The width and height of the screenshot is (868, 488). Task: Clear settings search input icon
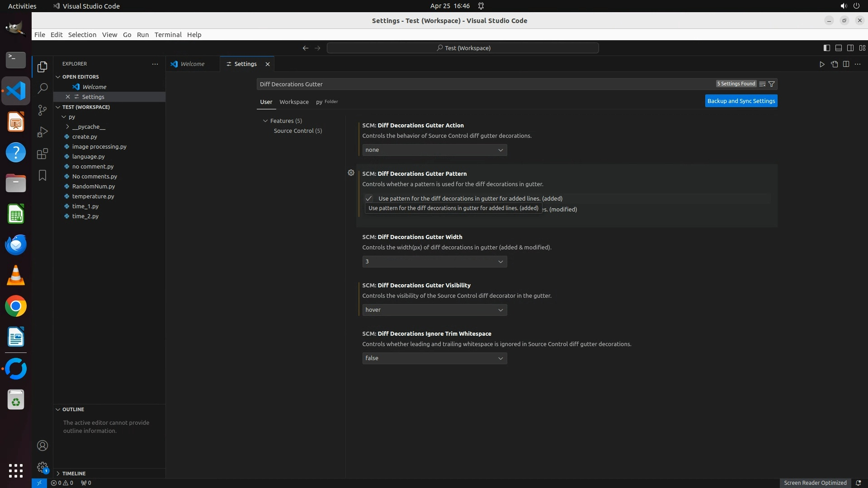point(762,84)
